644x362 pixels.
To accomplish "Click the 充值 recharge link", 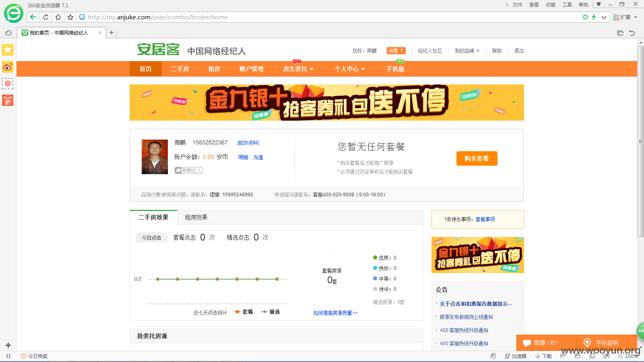I will pos(258,157).
